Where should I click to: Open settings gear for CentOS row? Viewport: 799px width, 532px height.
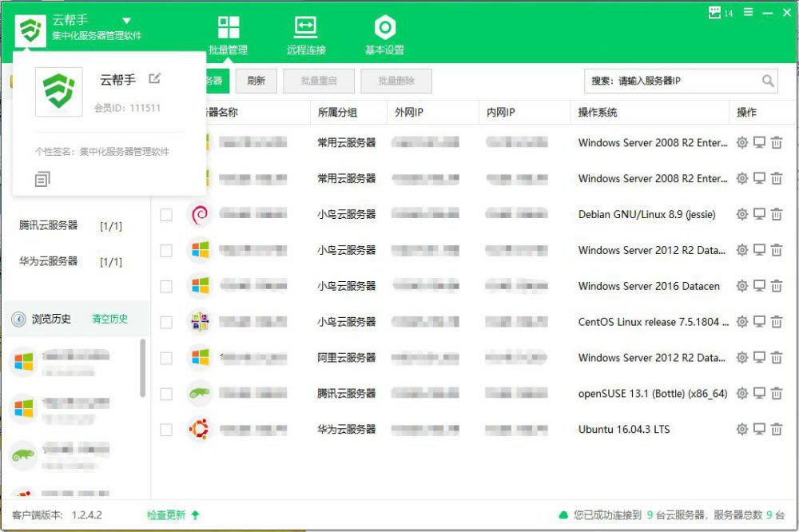[x=742, y=322]
